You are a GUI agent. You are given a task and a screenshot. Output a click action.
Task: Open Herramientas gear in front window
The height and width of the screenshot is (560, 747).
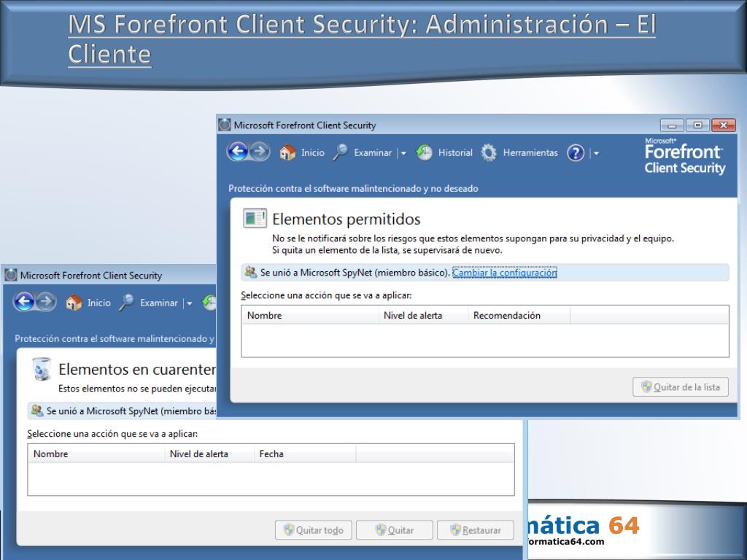click(488, 152)
